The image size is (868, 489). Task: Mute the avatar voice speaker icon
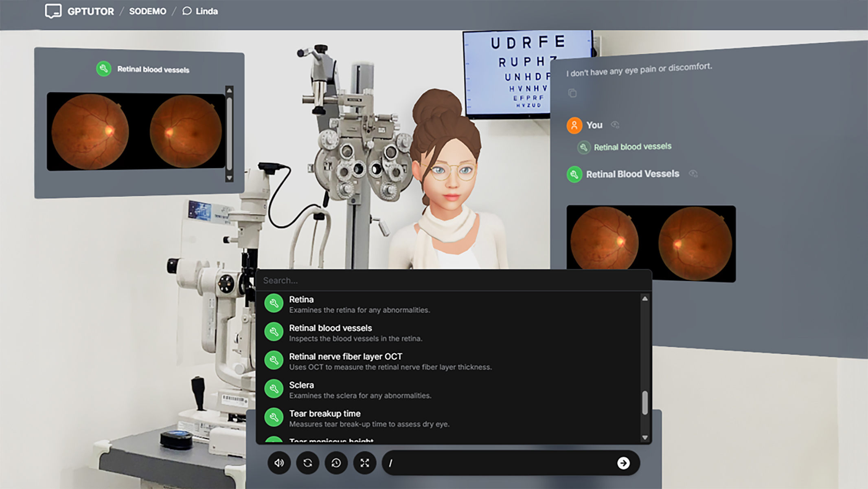click(279, 463)
